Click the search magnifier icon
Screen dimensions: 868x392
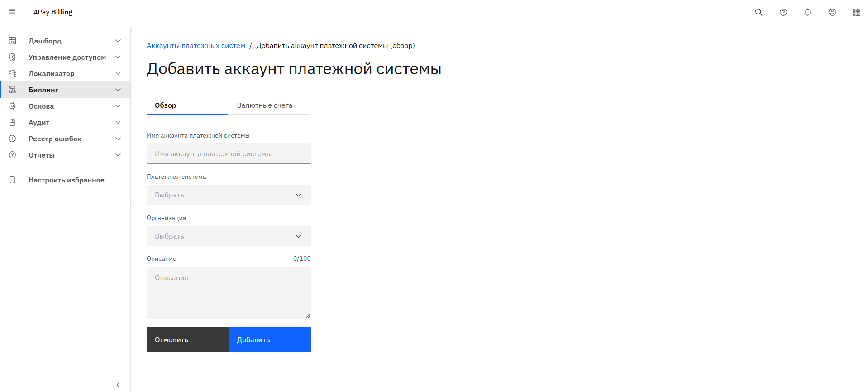tap(759, 12)
